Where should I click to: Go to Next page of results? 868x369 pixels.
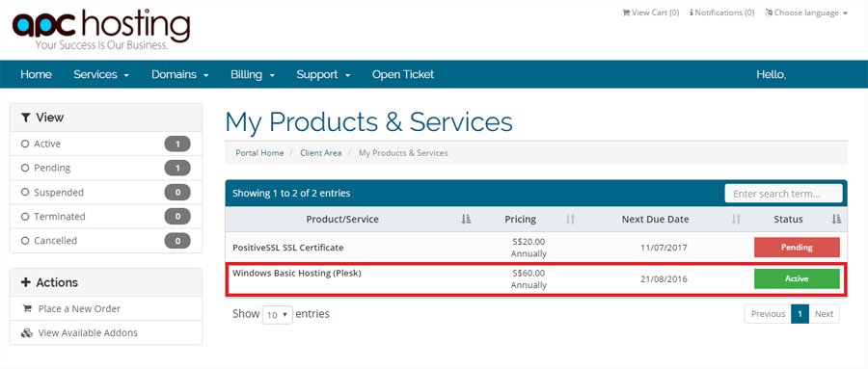[824, 314]
